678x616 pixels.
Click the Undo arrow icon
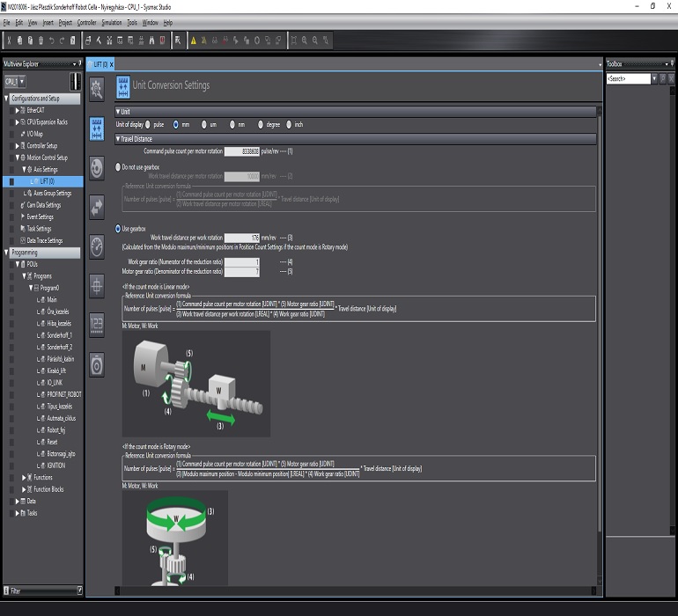click(51, 40)
